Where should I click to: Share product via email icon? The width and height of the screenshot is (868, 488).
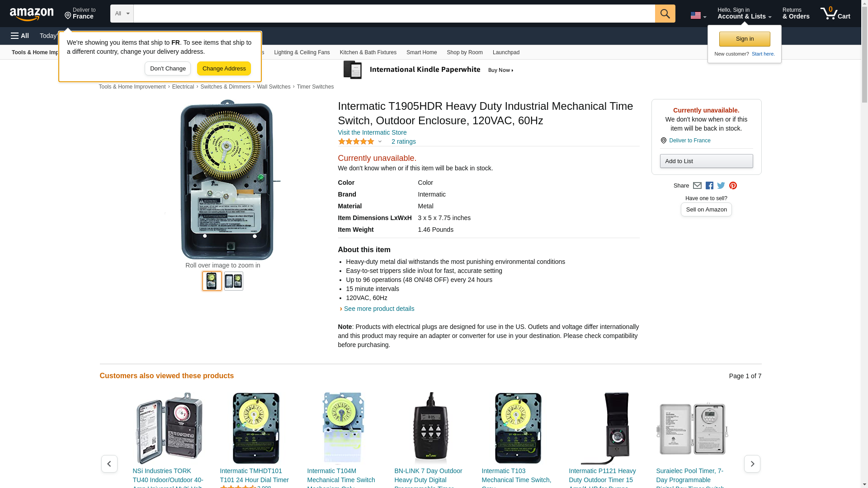[x=697, y=186]
